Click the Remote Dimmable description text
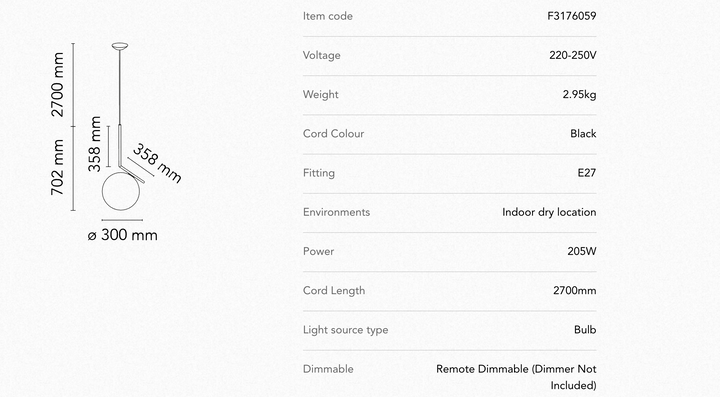Image resolution: width=720 pixels, height=397 pixels. (516, 377)
